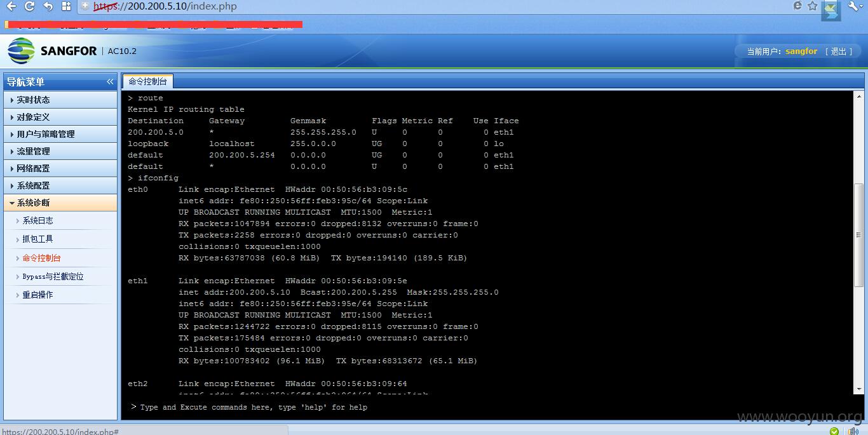Collapse the 系统诊断 menu section

pyautogui.click(x=60, y=203)
